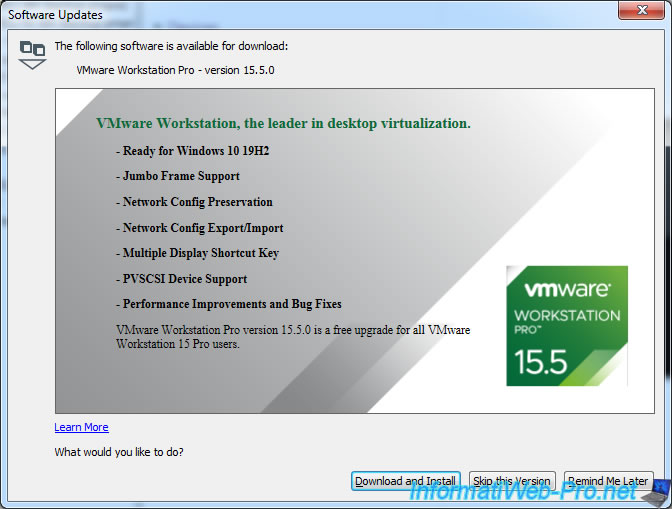672x509 pixels.
Task: Click 'PVSCSI Device Support' line
Action: pos(181,279)
